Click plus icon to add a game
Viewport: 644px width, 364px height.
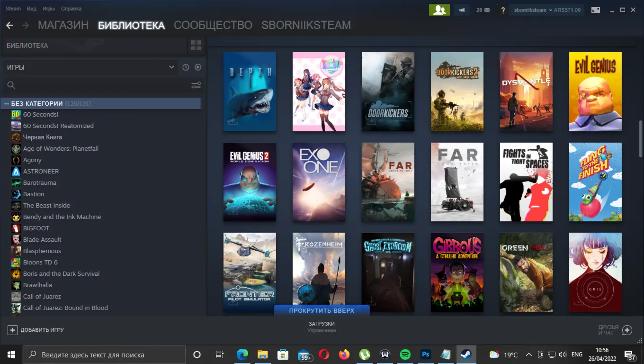[x=13, y=330]
